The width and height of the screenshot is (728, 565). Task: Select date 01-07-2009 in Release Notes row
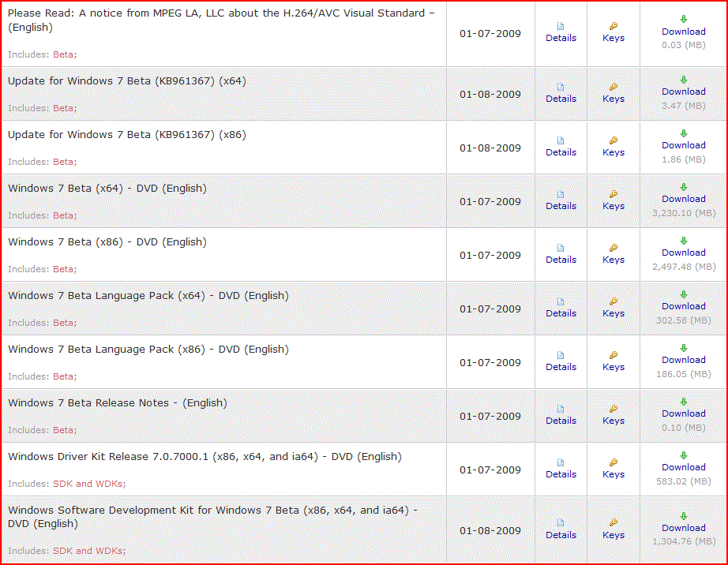coord(490,417)
